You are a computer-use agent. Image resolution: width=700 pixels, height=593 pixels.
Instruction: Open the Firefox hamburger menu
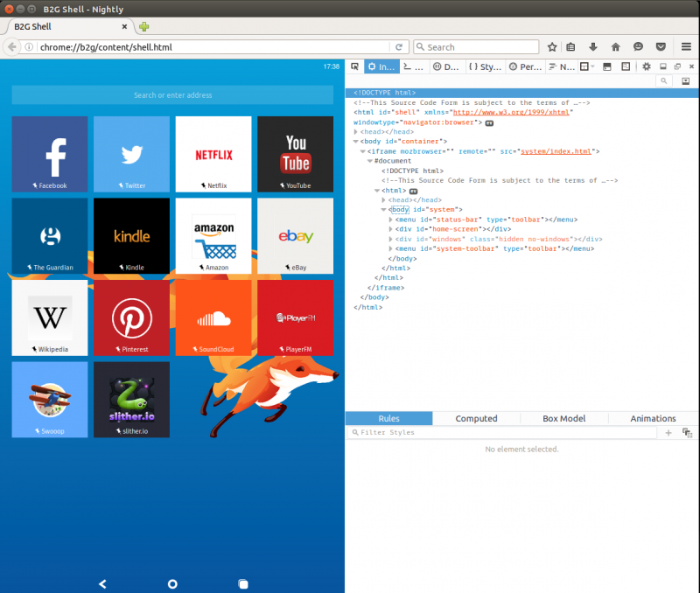point(686,47)
